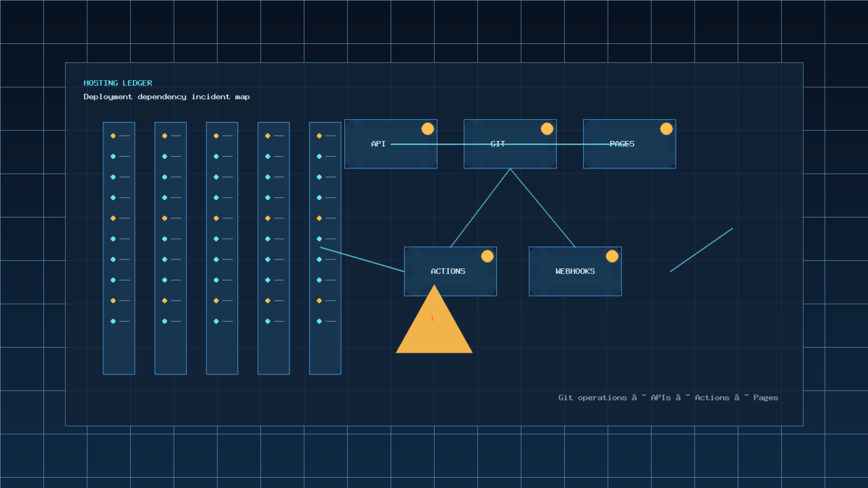The image size is (868, 488).
Task: Click the orange status dot on PAGES node
Action: tap(666, 129)
